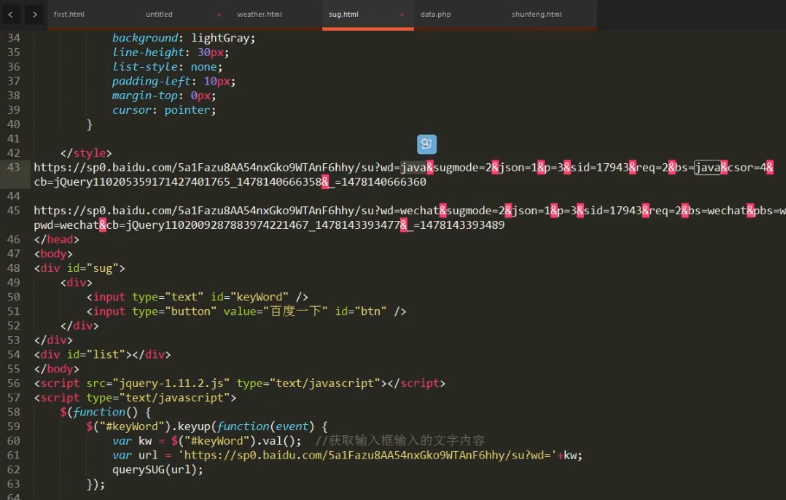
Task: Click boxed 'java' after bs= on line 43
Action: click(x=707, y=168)
